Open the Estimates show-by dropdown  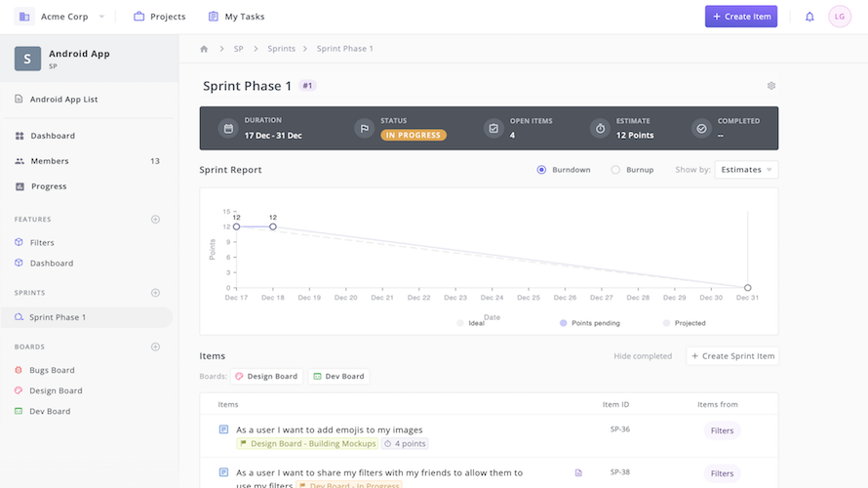point(746,170)
